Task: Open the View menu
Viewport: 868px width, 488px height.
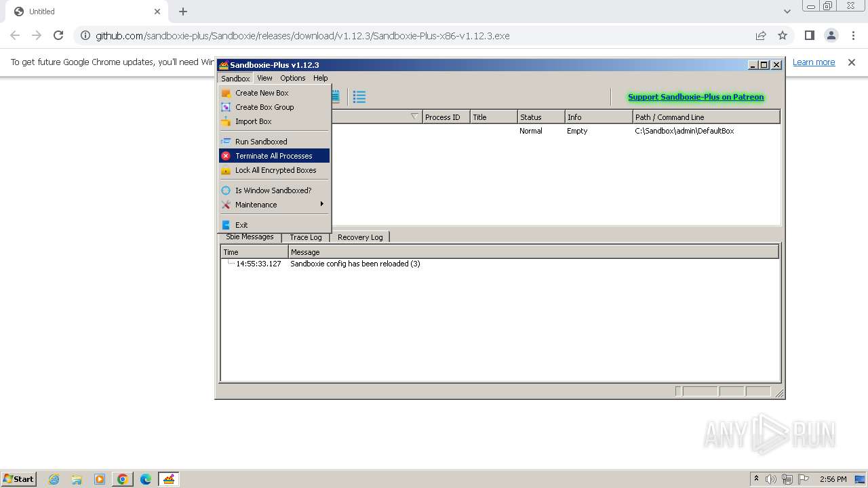Action: [264, 78]
